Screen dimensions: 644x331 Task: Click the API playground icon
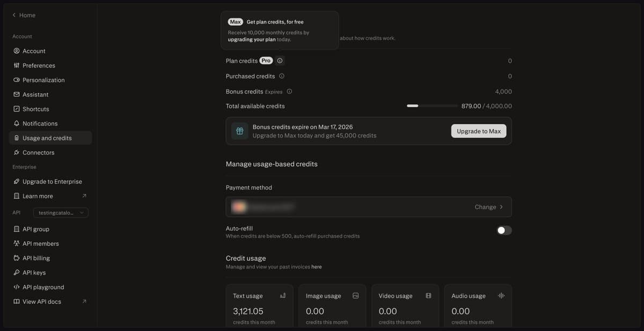tap(17, 287)
